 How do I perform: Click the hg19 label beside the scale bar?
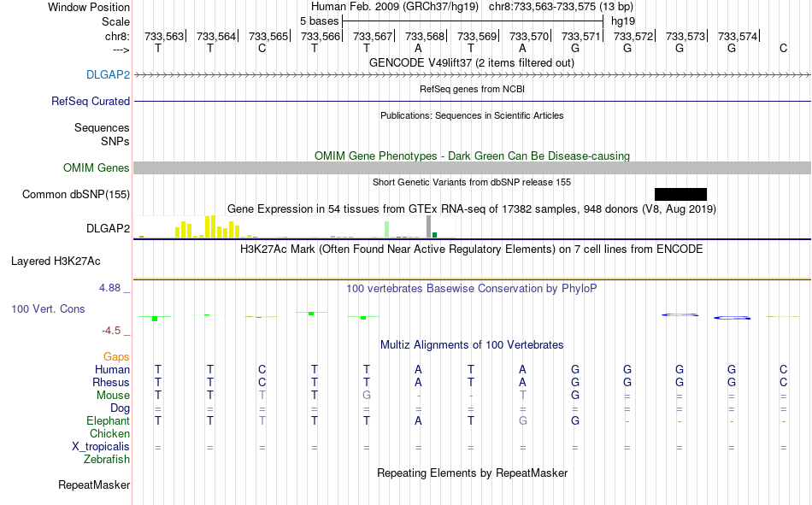click(x=623, y=21)
